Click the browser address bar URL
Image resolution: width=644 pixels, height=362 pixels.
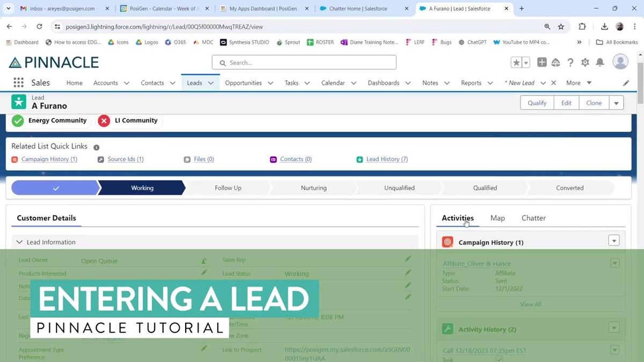coord(164,26)
